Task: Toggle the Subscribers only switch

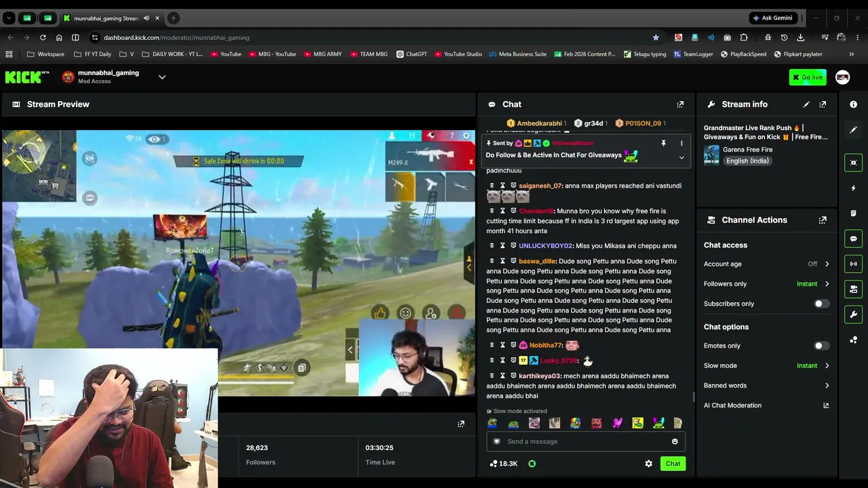Action: click(821, 304)
